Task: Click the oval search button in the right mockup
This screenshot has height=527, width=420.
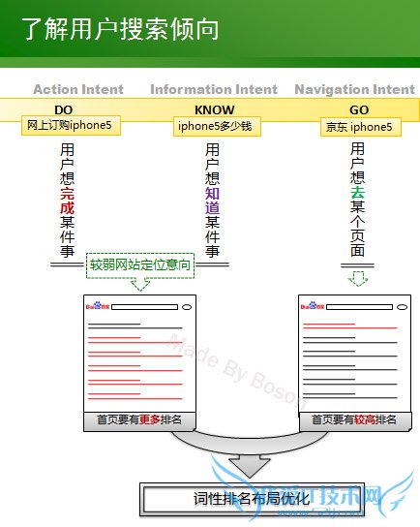Action: [402, 307]
